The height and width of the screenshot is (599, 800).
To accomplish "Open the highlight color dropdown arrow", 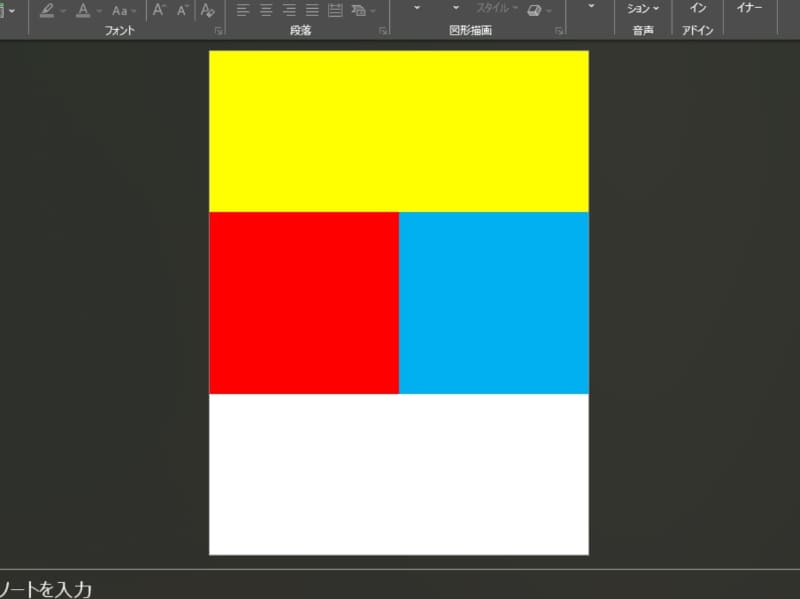I will (x=63, y=11).
